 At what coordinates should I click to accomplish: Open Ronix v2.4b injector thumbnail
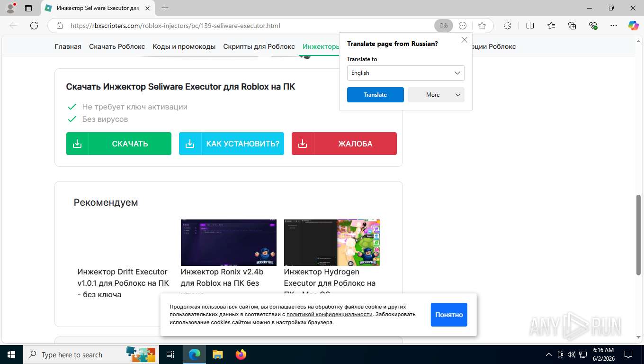pos(229,243)
